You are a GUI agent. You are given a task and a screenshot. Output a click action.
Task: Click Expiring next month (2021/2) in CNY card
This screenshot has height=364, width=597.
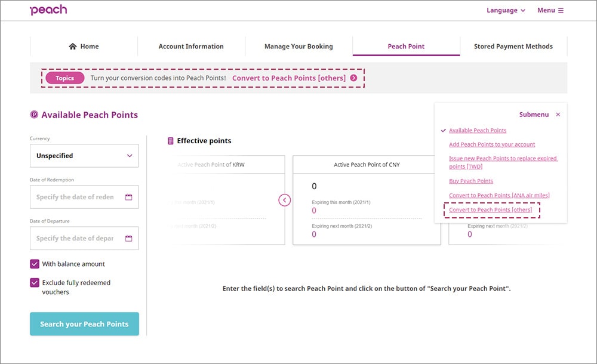[x=342, y=226]
